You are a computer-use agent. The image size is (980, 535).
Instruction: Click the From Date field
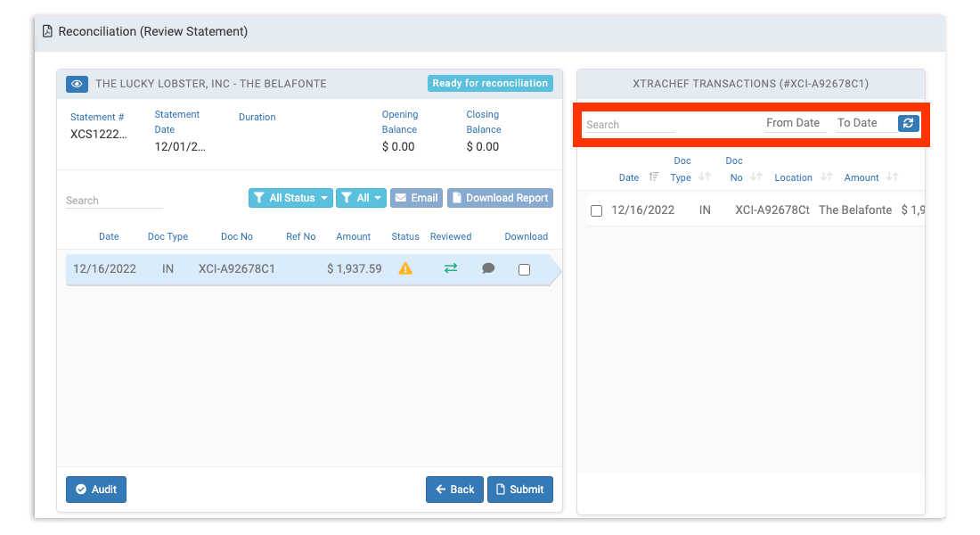pos(792,122)
